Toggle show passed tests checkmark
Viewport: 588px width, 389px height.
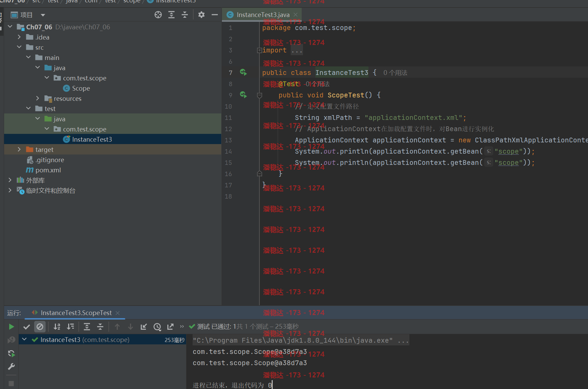27,327
